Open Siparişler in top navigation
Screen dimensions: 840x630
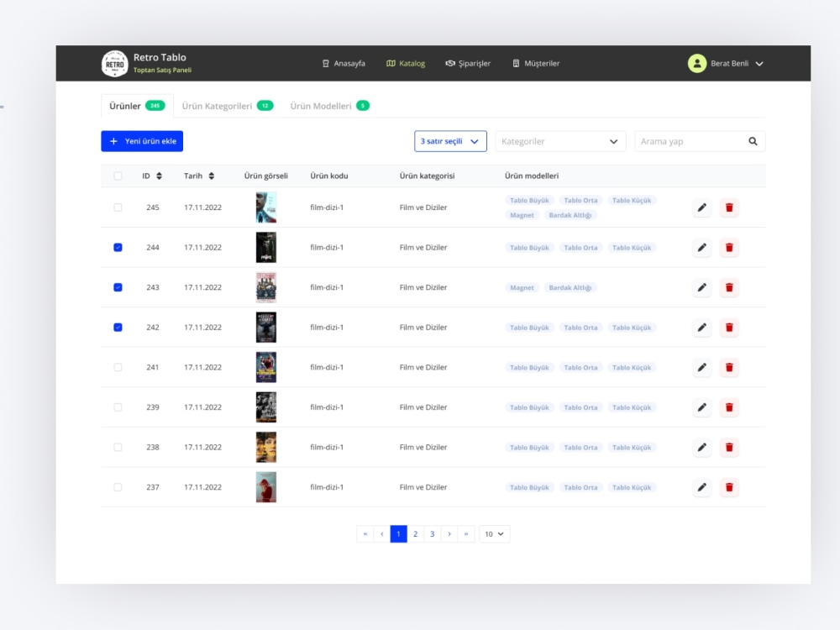click(468, 63)
